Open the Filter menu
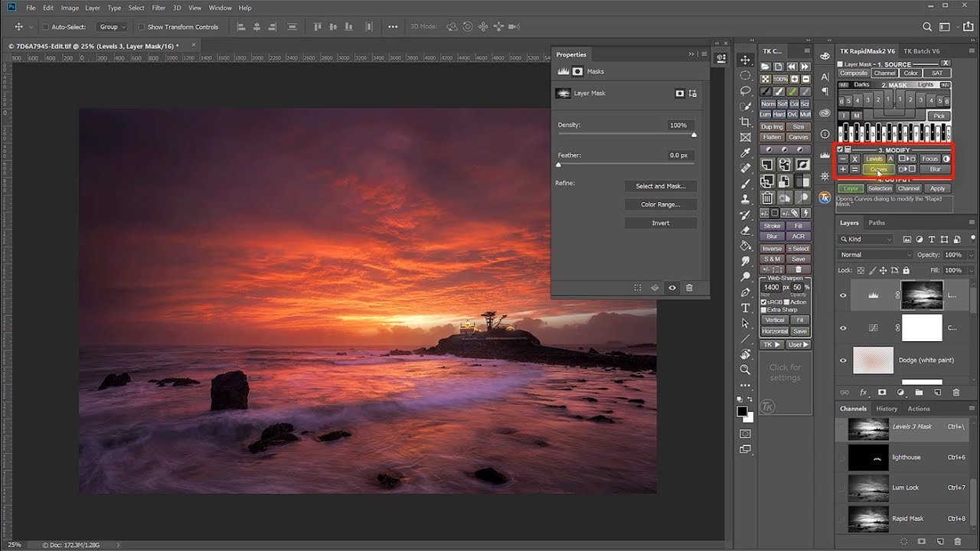The width and height of the screenshot is (980, 551). [158, 8]
